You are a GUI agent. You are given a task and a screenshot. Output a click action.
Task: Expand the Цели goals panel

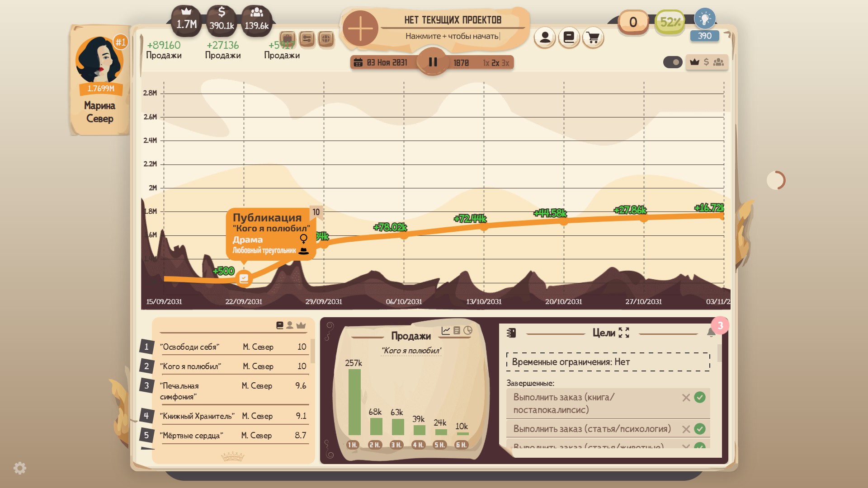[624, 333]
